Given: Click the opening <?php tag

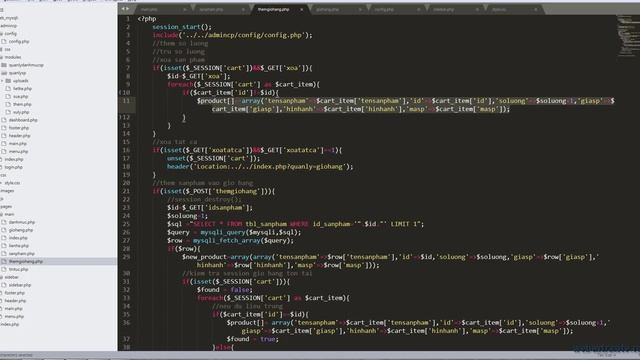Looking at the screenshot, I should [147, 19].
